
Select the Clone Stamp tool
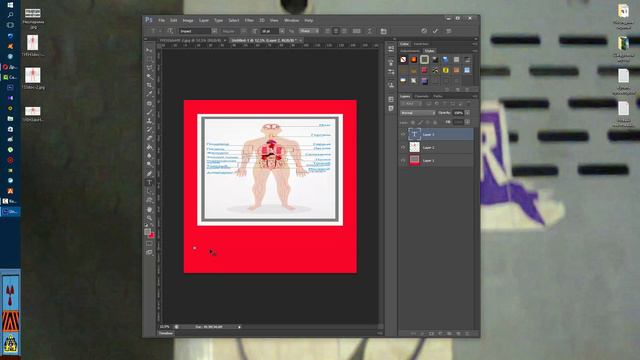(x=149, y=121)
